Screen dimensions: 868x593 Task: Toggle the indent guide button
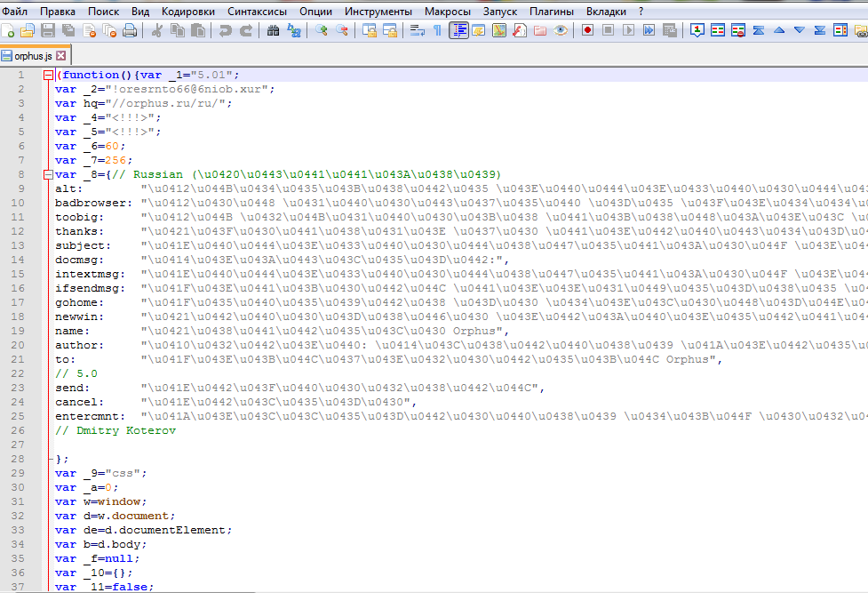click(x=458, y=31)
